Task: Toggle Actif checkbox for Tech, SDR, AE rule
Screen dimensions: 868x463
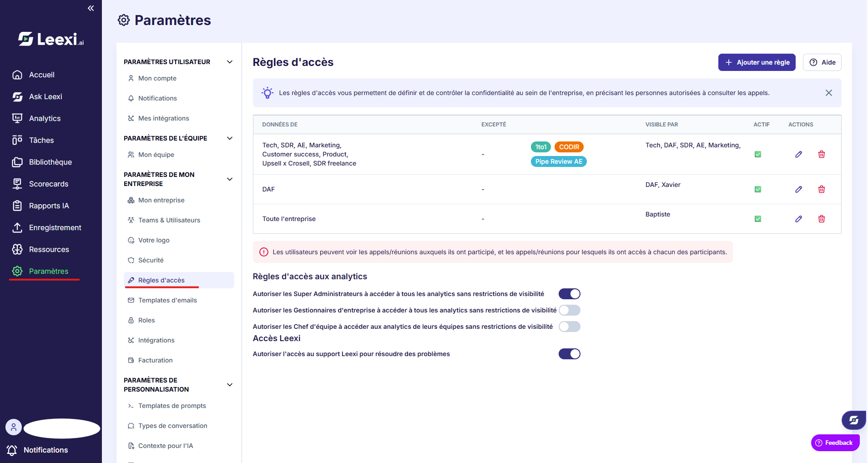Action: point(758,154)
